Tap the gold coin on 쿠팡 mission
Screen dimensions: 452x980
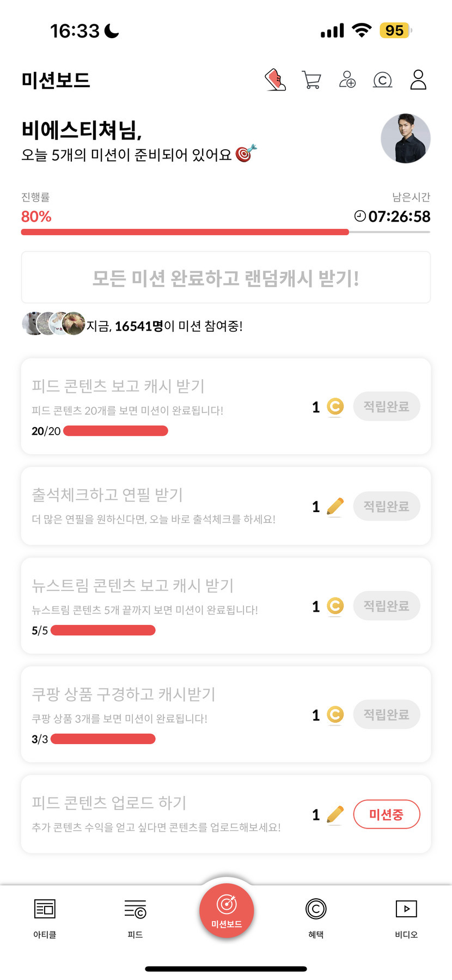[x=335, y=715]
